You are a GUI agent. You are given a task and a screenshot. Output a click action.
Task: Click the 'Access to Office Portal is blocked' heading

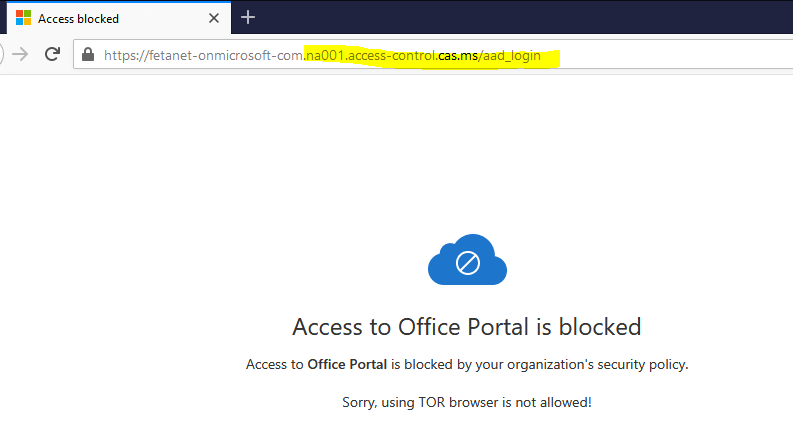point(466,326)
